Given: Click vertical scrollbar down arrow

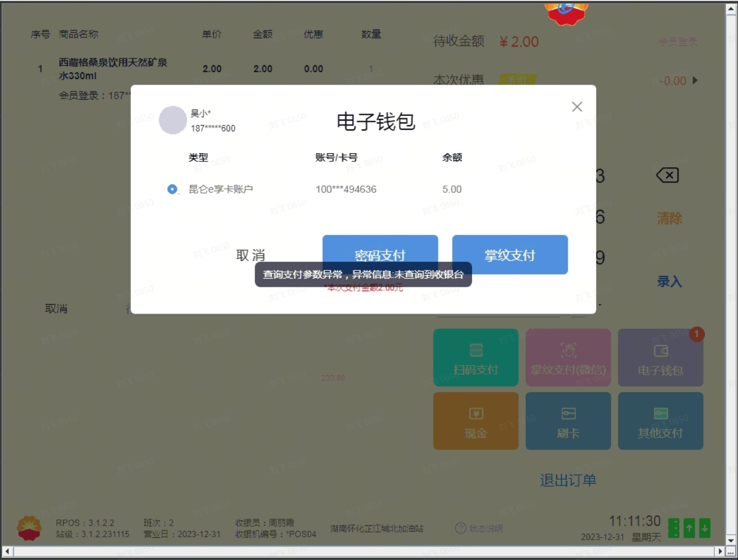Looking at the screenshot, I should point(731,540).
